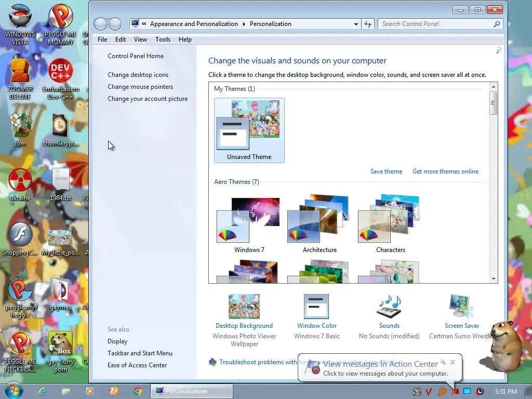Image resolution: width=532 pixels, height=399 pixels.
Task: Click the wrench icon in Action Center balloon
Action: point(443,362)
